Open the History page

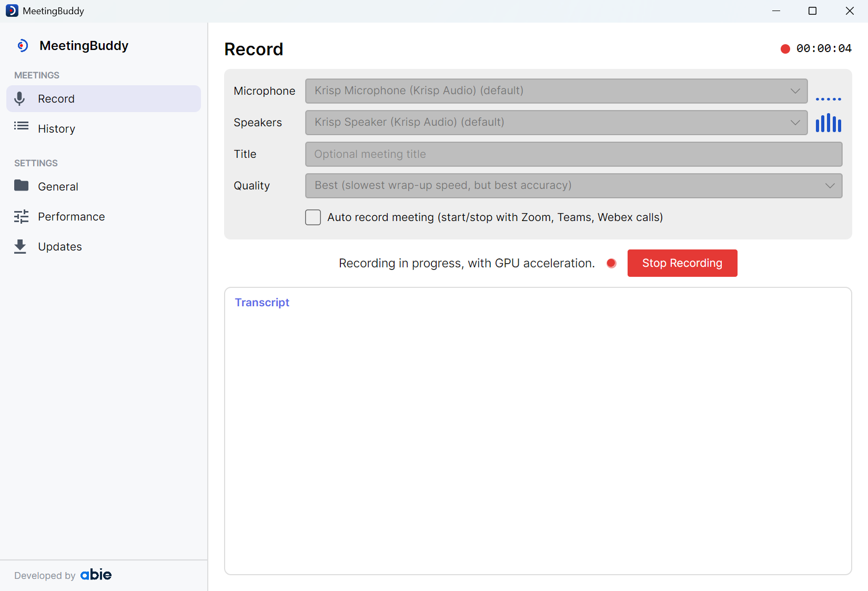point(104,128)
